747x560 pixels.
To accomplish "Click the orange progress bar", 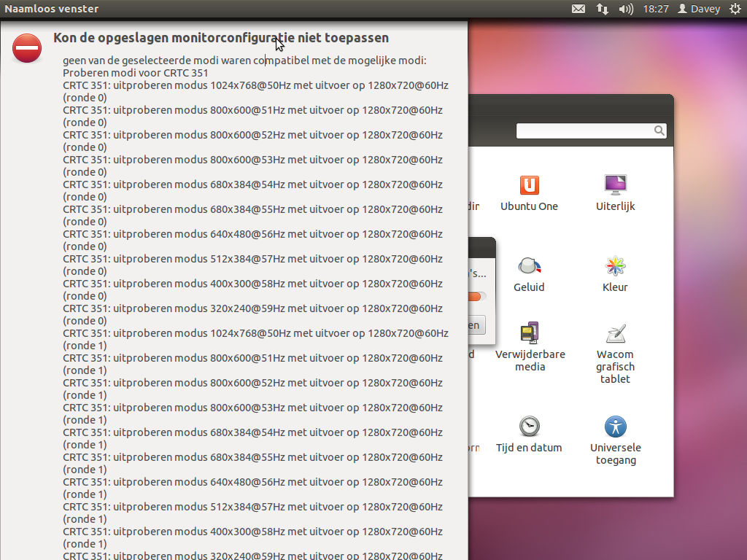I will [x=476, y=296].
